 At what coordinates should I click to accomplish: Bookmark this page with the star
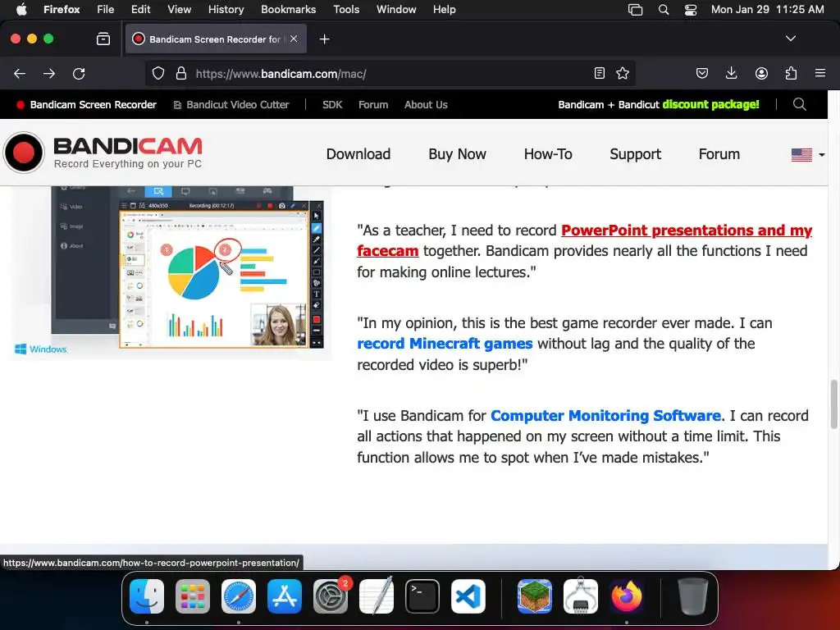click(623, 73)
